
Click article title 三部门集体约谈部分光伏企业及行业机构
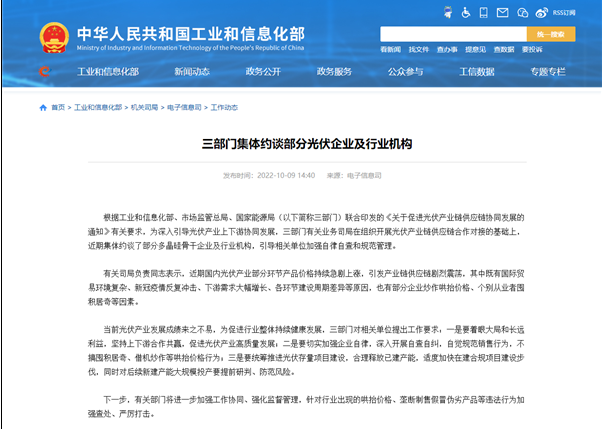click(x=307, y=144)
